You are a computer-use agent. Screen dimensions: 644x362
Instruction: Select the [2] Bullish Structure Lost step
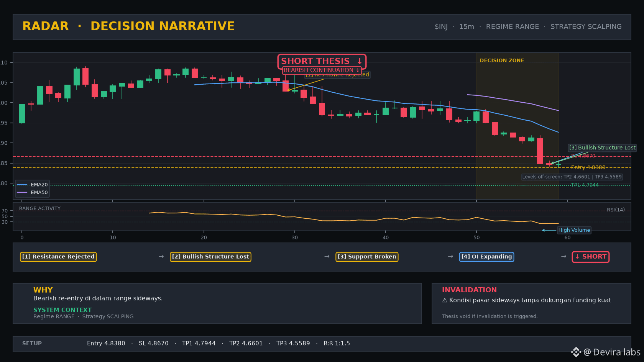(210, 257)
